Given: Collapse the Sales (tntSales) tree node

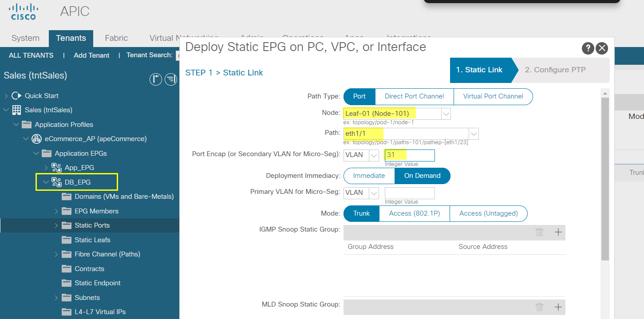Looking at the screenshot, I should 6,110.
